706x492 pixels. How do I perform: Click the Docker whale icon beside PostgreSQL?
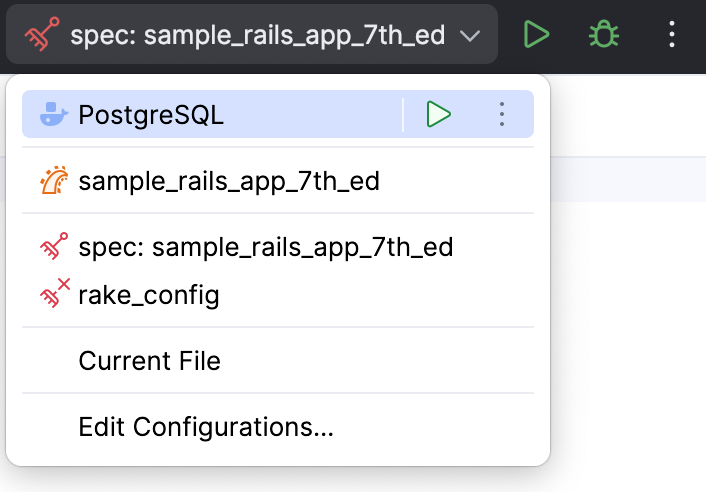tap(53, 115)
